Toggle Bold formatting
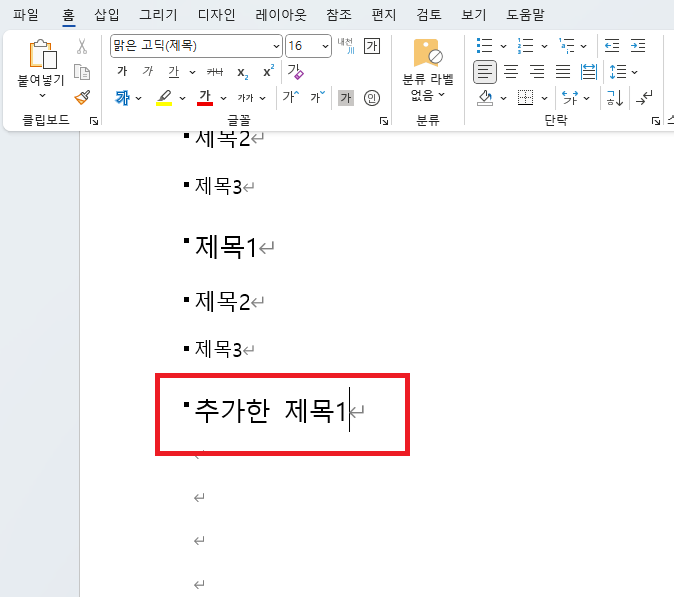The width and height of the screenshot is (674, 597). click(x=122, y=71)
